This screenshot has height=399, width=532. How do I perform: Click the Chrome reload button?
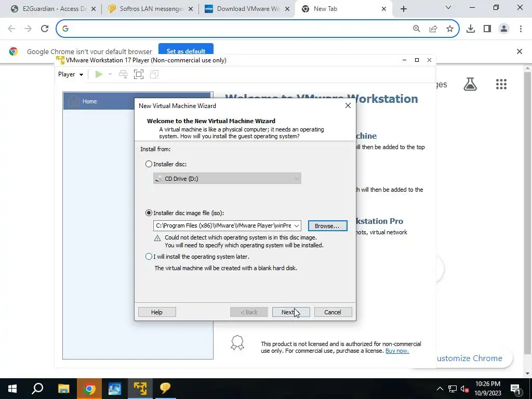(x=45, y=29)
